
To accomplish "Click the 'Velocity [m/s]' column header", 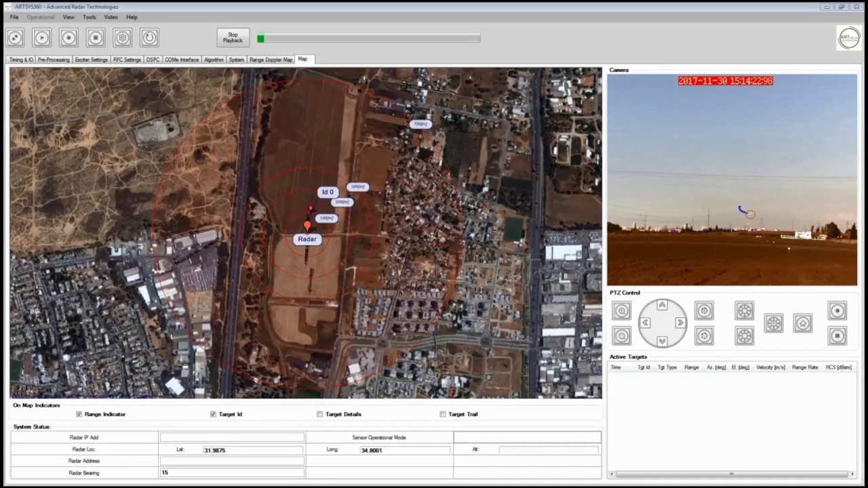I will pyautogui.click(x=770, y=367).
